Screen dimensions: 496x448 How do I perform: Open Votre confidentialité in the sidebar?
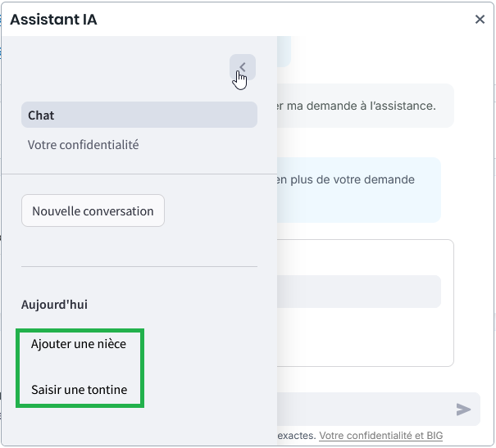[x=84, y=145]
